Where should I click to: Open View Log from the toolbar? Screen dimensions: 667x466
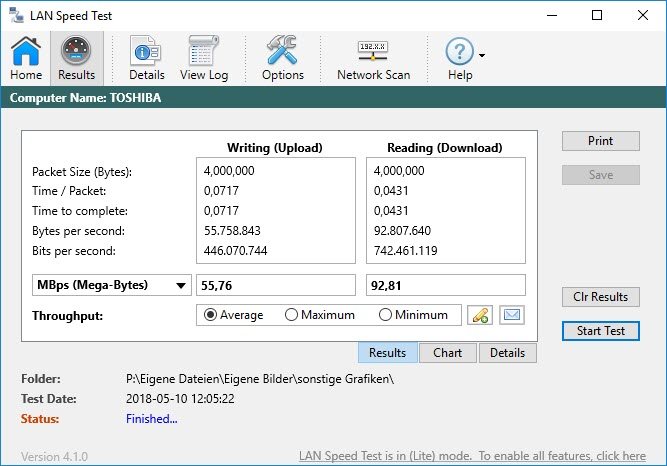pyautogui.click(x=204, y=59)
